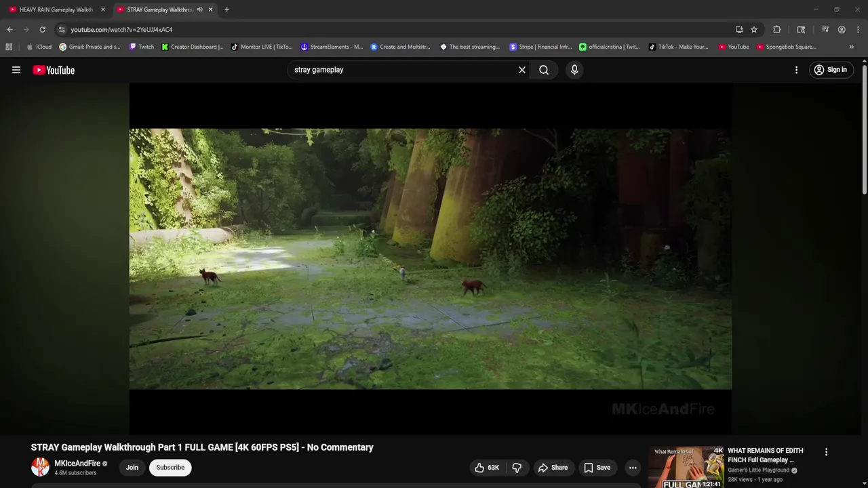The width and height of the screenshot is (868, 488).
Task: Clear the search text with the X icon
Action: click(x=522, y=70)
